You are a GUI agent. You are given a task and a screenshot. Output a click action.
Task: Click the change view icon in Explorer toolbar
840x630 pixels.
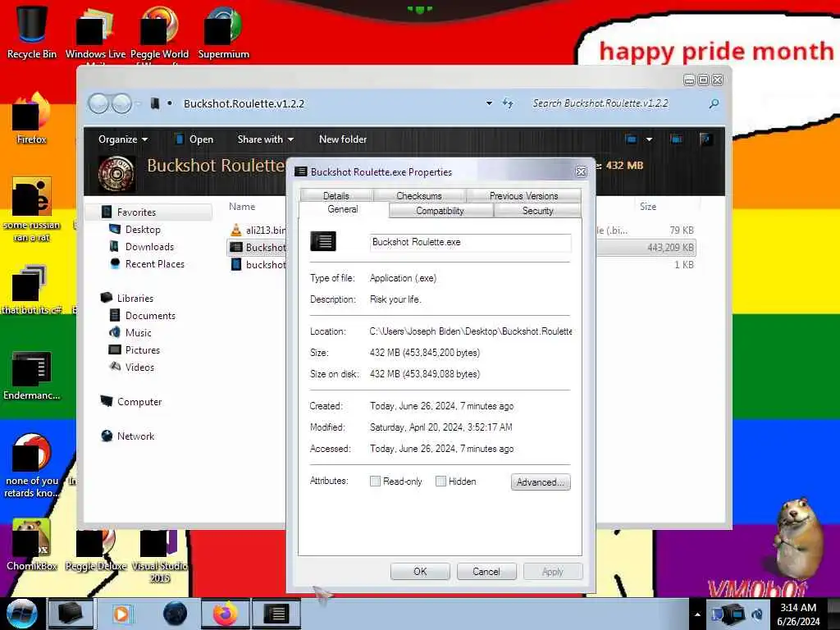point(631,139)
